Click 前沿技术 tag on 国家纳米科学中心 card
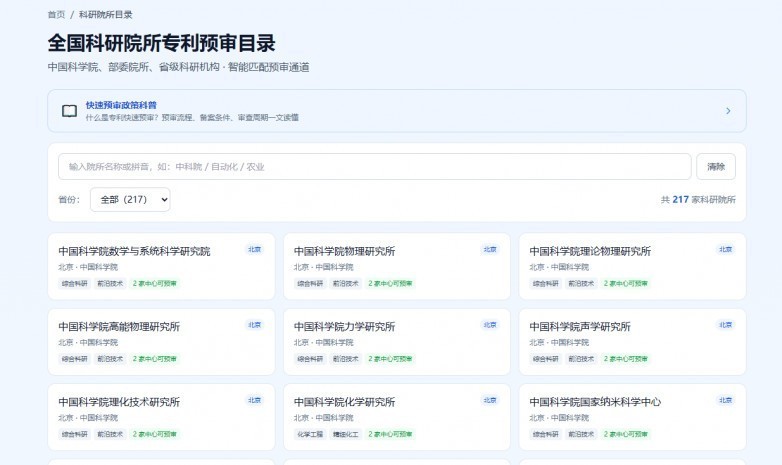Viewport: 782px width, 465px height. [x=581, y=434]
